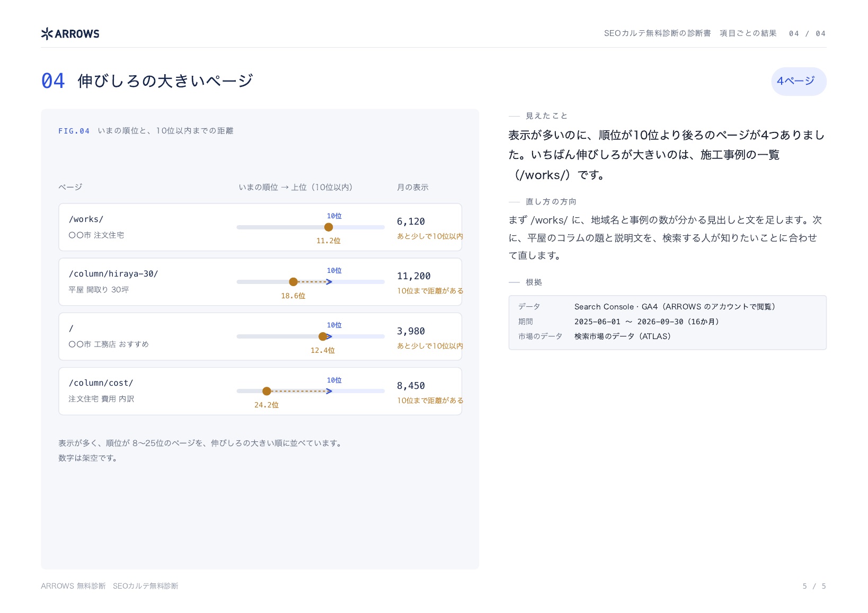Click the /column/cost/ row title
The height and width of the screenshot is (613, 868).
(x=101, y=383)
